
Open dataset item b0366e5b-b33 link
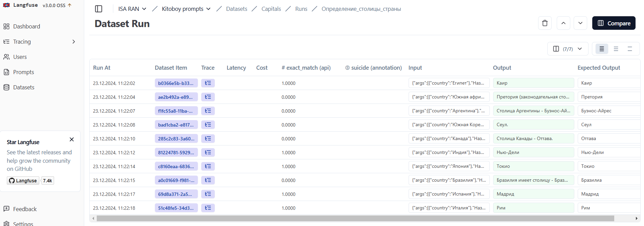point(176,83)
